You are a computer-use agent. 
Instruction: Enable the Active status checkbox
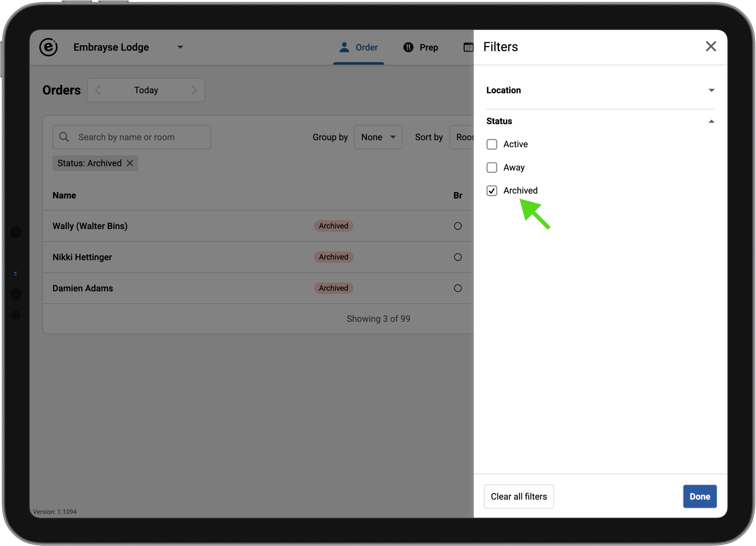491,144
